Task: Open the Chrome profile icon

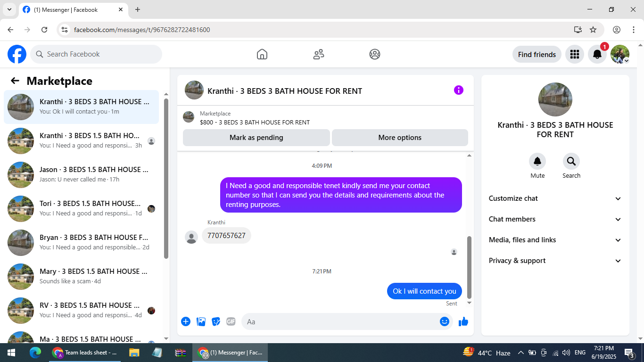Action: [617, 30]
